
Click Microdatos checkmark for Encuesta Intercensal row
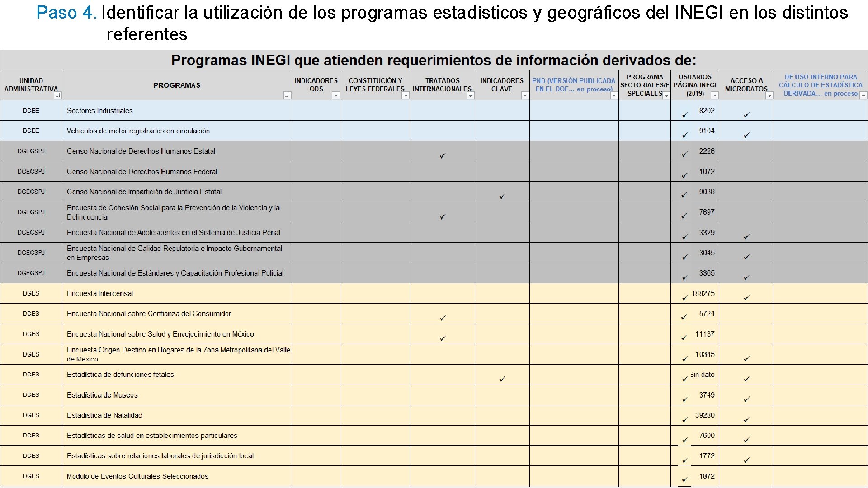point(746,298)
